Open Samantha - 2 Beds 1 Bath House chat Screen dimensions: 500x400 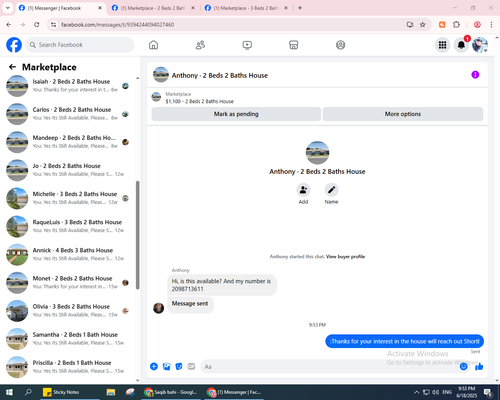click(x=68, y=339)
